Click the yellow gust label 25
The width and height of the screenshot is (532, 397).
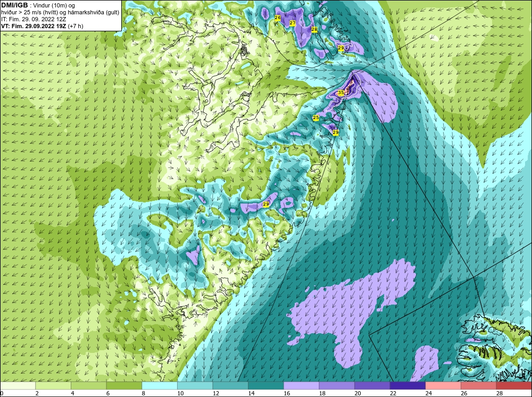coord(316,117)
